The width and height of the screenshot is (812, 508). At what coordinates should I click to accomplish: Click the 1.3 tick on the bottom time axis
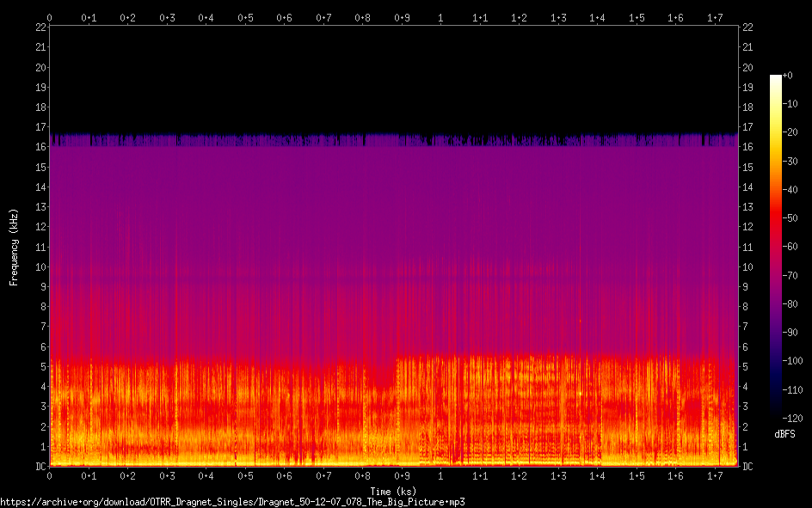[558, 475]
